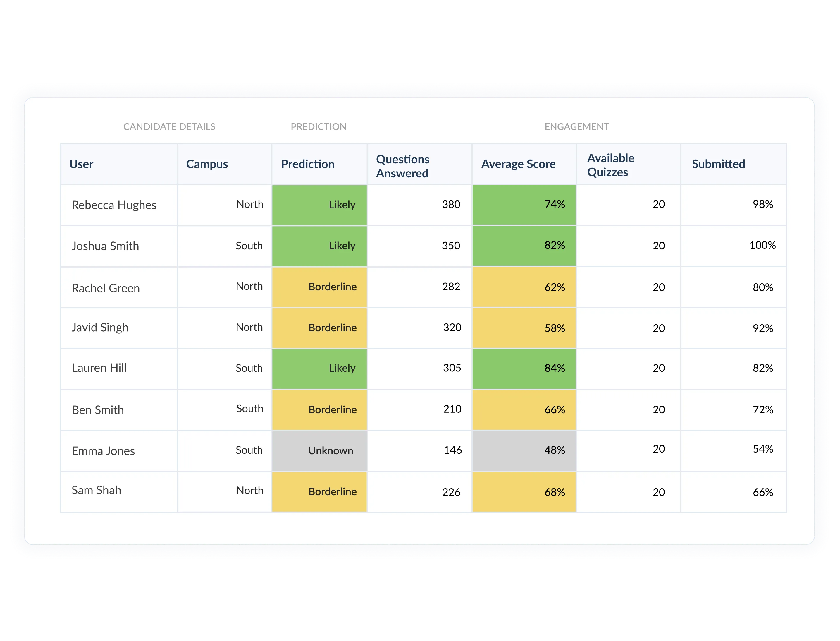Click the Prediction column header

308,164
